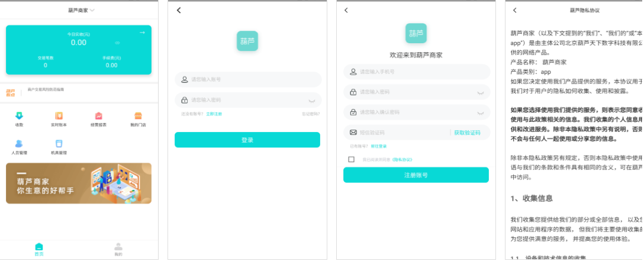Viewport: 644px width, 261px height.
Task: Tap the lock icon in registration password field
Action: pyautogui.click(x=353, y=92)
